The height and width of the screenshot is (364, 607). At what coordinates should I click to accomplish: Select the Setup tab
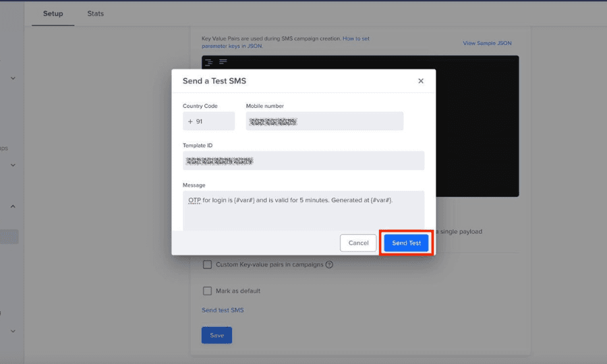[x=53, y=13]
